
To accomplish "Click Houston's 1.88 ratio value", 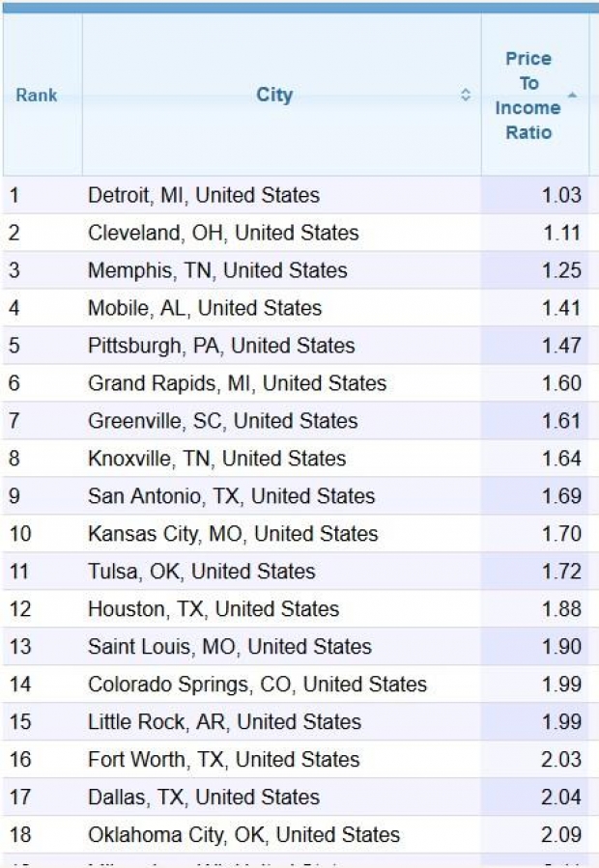I will coord(561,609).
